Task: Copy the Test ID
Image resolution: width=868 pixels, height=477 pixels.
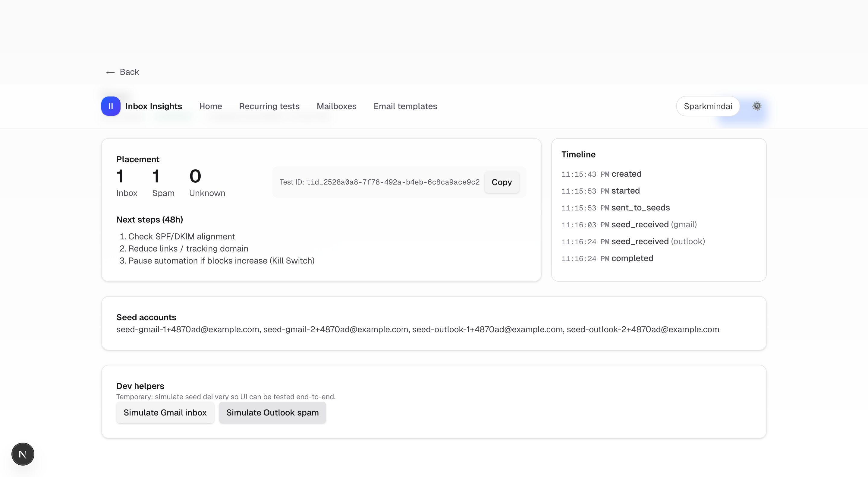Action: tap(502, 182)
